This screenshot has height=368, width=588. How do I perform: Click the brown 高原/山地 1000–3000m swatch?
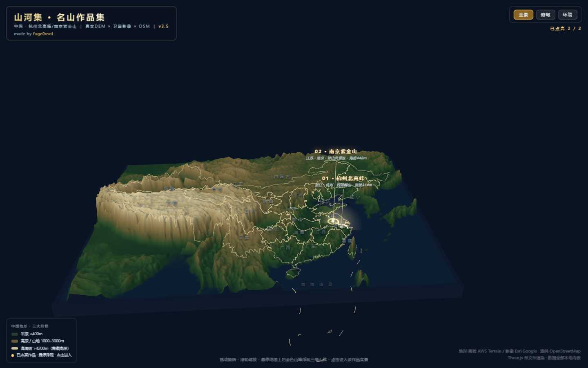point(15,341)
